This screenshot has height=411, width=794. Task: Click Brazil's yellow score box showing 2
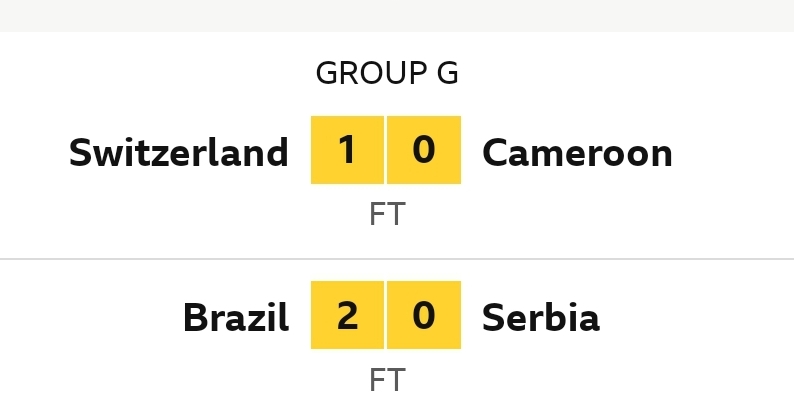pyautogui.click(x=347, y=315)
